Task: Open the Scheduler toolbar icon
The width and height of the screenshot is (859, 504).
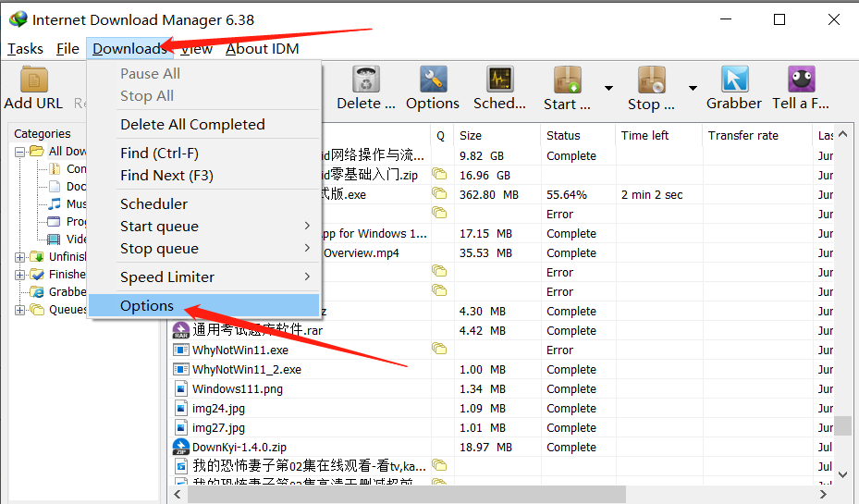Action: (x=499, y=80)
